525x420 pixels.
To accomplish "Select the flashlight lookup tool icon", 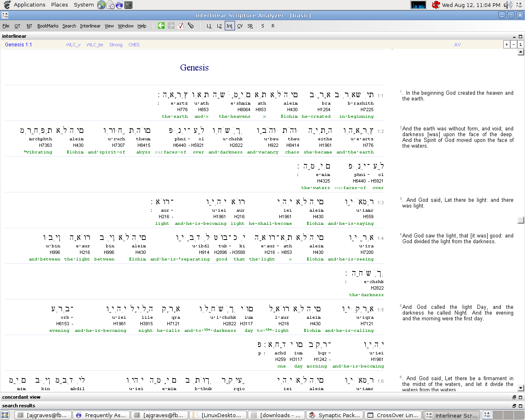I will [x=191, y=25].
